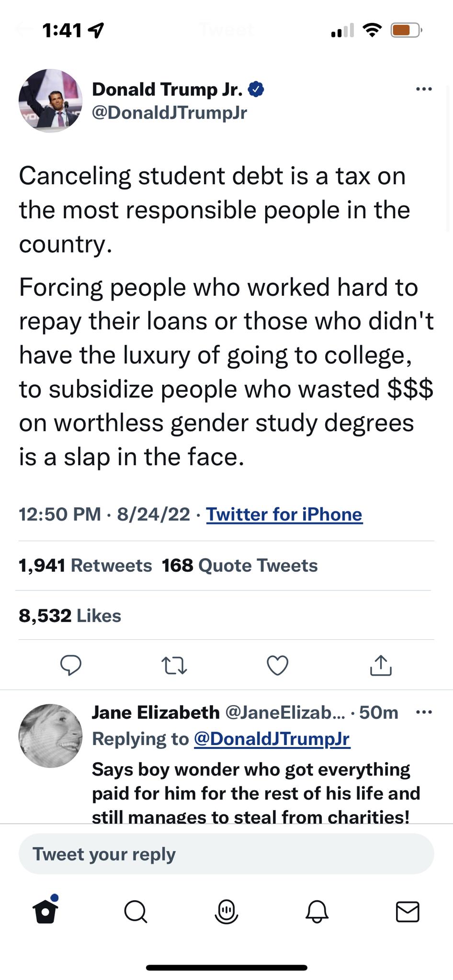The width and height of the screenshot is (453, 980).
Task: Open Donald Trump Jr. profile picture
Action: [50, 100]
